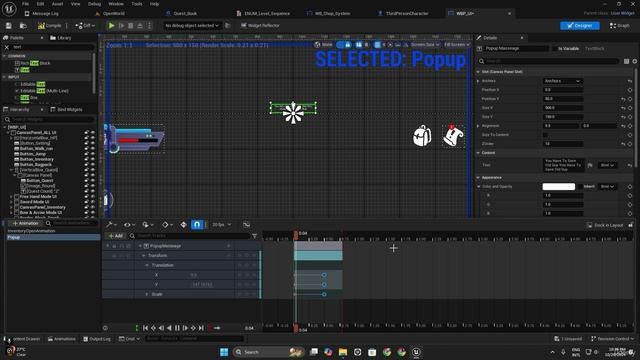The image size is (640, 360).
Task: Open the debug object selector dropdown
Action: tap(192, 26)
